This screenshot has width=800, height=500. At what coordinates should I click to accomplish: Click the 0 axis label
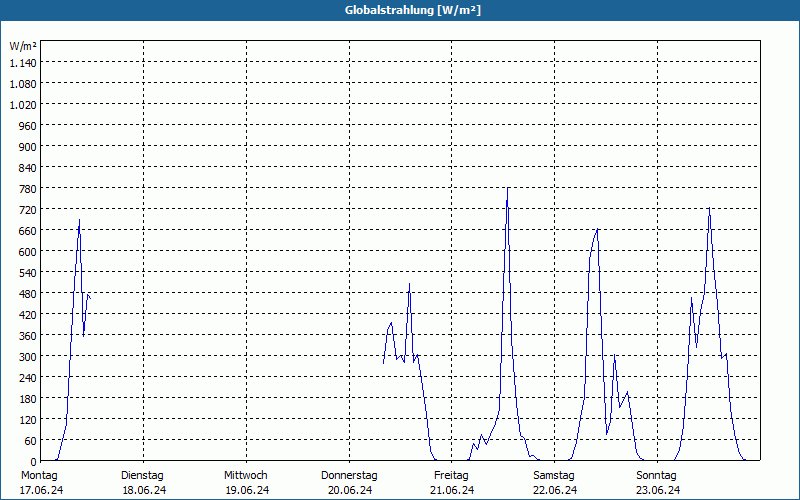[34, 461]
